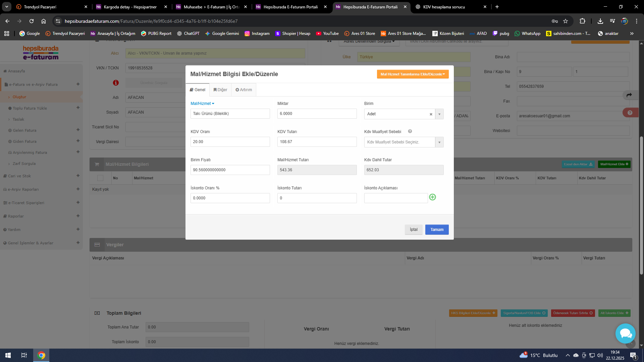Image resolution: width=644 pixels, height=362 pixels.
Task: Open the Mal/Hizmet label dropdown
Action: click(202, 104)
